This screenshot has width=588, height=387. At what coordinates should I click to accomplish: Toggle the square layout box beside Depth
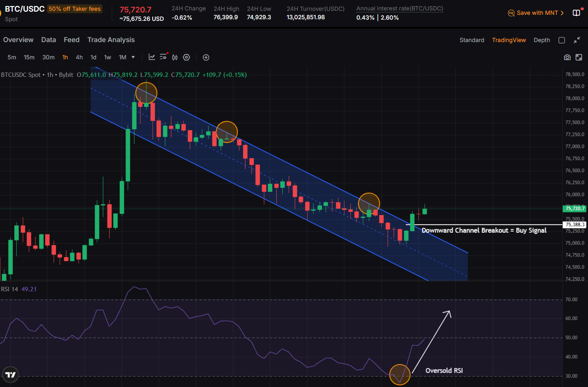562,40
